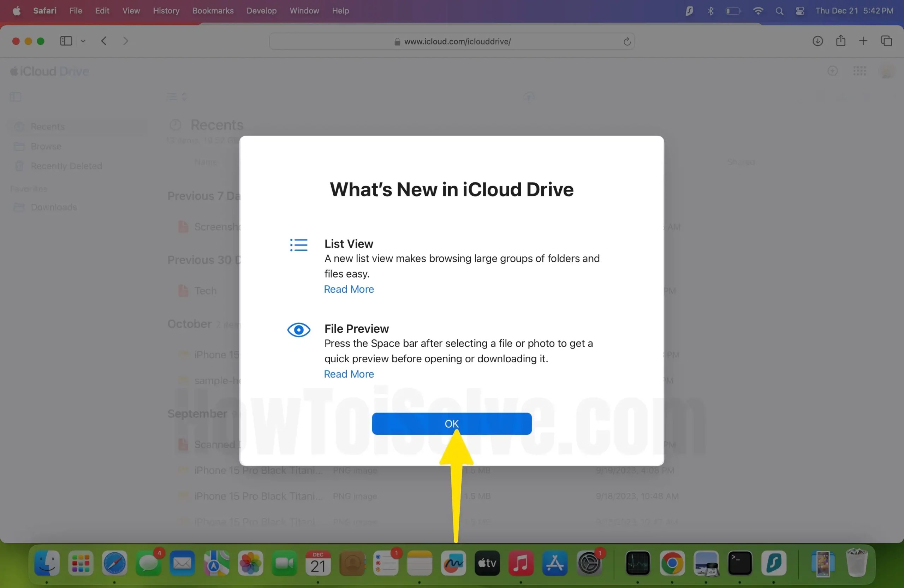Expand the Previous 30 Days section
904x588 pixels.
[203, 260]
